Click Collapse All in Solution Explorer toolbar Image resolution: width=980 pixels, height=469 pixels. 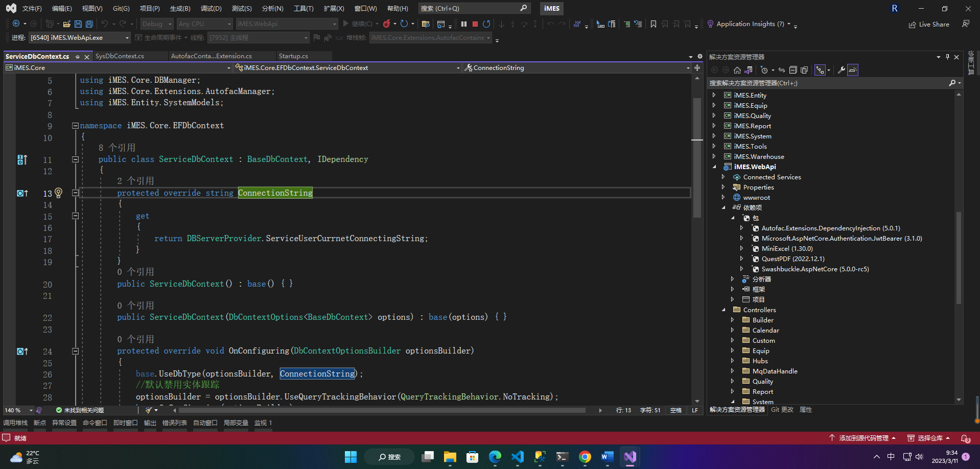pyautogui.click(x=793, y=70)
